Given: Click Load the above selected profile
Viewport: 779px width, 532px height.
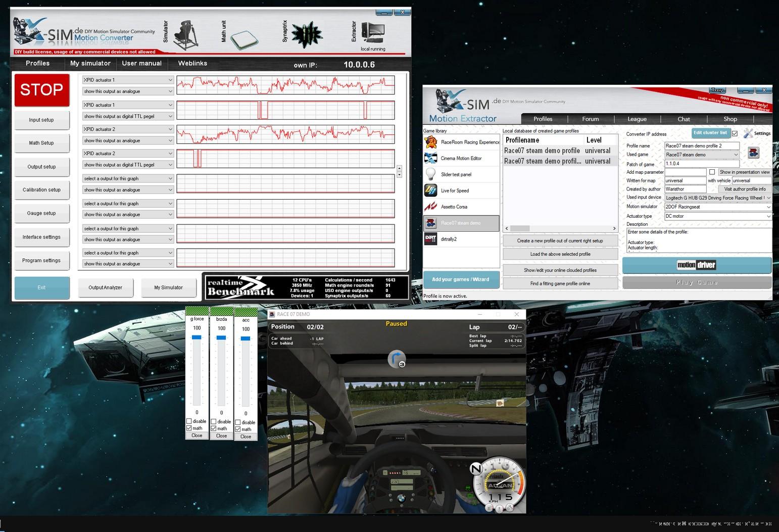Looking at the screenshot, I should [560, 254].
